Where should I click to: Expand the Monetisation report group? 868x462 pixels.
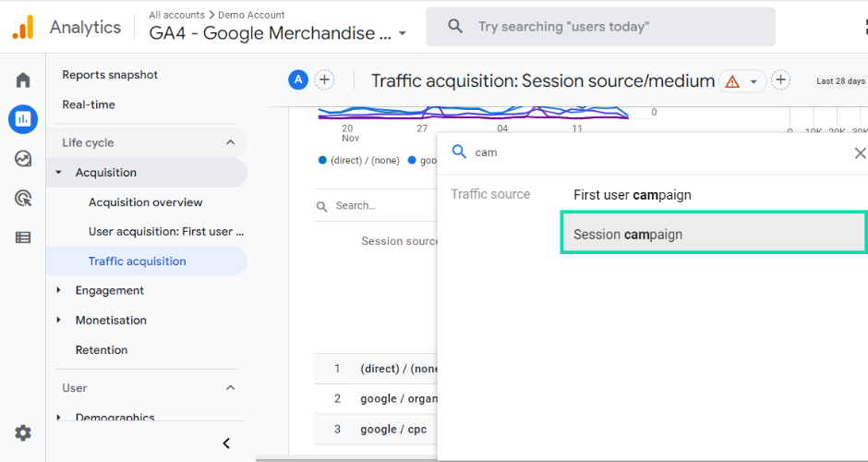click(x=59, y=320)
